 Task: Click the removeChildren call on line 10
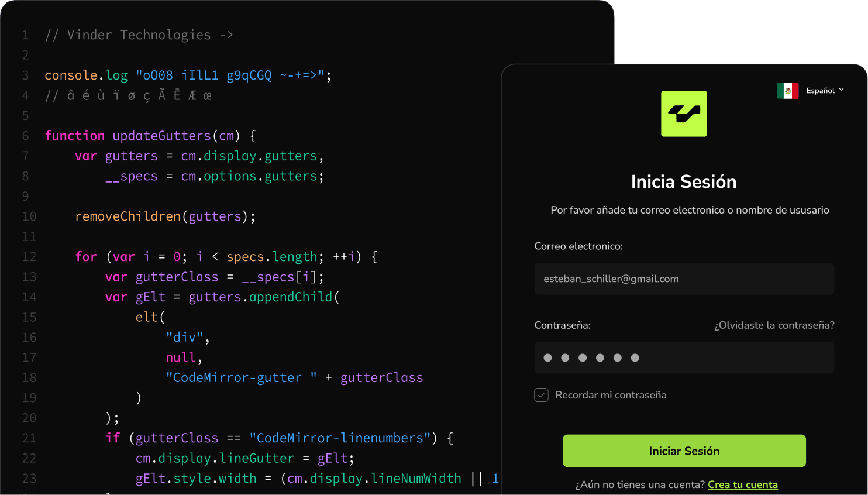(128, 216)
